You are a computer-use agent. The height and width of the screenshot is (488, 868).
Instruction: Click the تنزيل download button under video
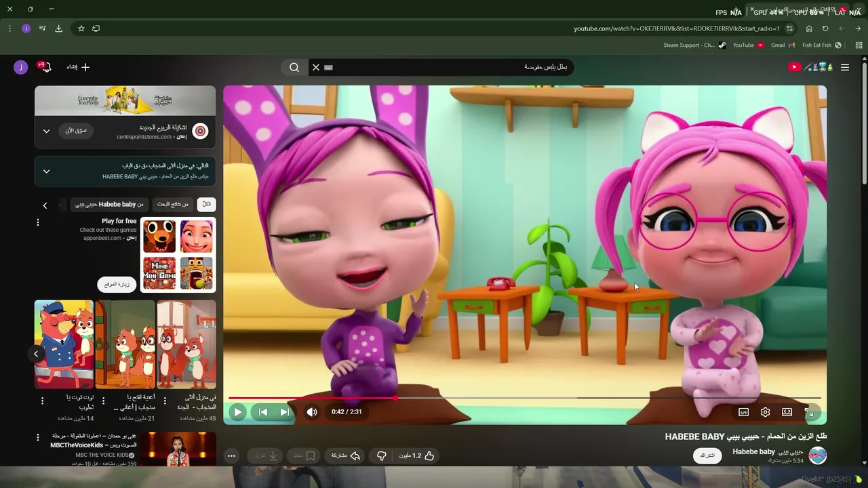(x=265, y=456)
